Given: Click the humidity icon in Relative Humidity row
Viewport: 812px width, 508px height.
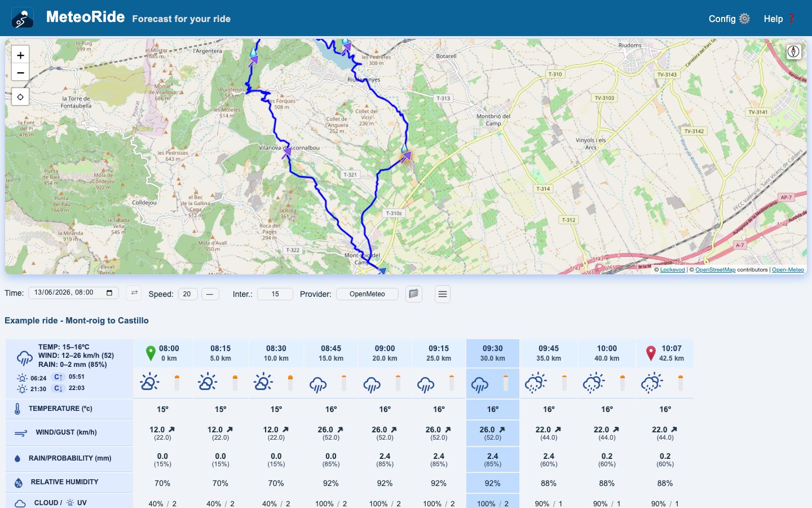Looking at the screenshot, I should [19, 483].
